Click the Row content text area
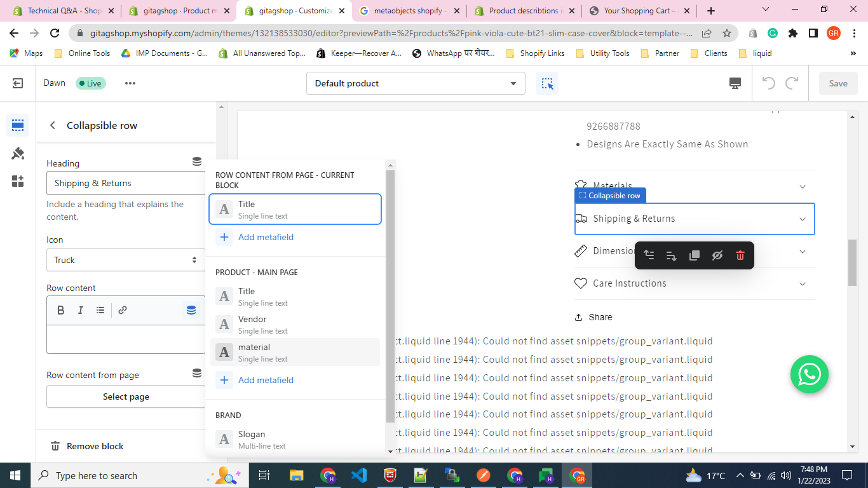The image size is (868, 488). (x=126, y=339)
